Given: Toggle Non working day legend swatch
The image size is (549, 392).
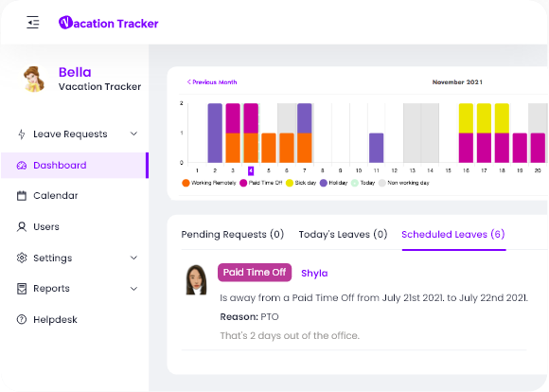Looking at the screenshot, I should coord(382,183).
